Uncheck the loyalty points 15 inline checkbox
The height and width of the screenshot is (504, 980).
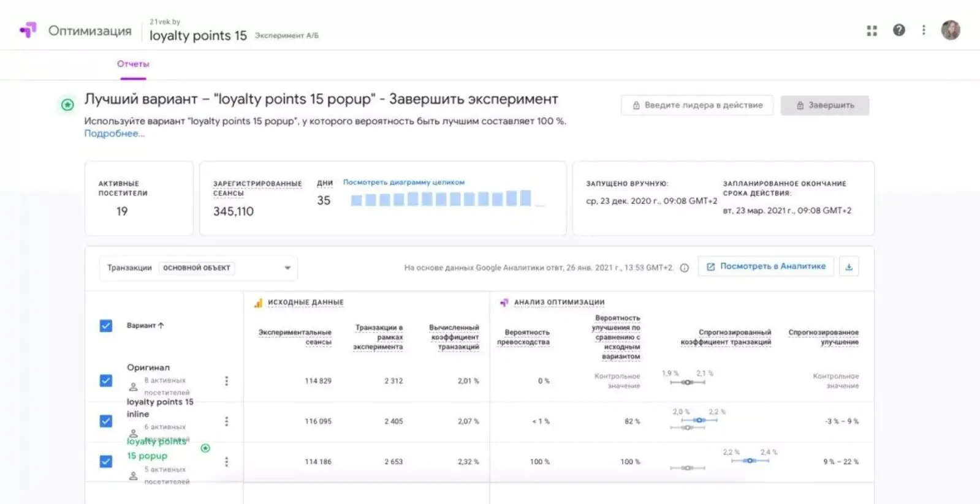click(106, 421)
